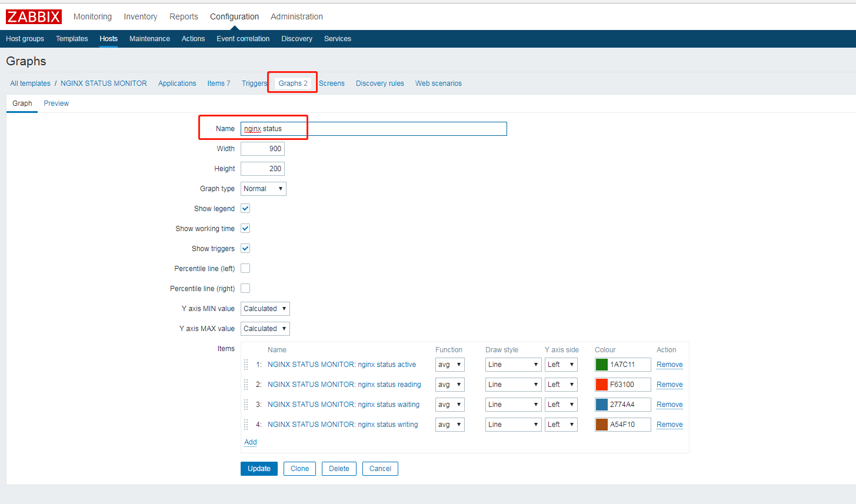Open the Administration menu
The image size is (856, 504).
[297, 16]
